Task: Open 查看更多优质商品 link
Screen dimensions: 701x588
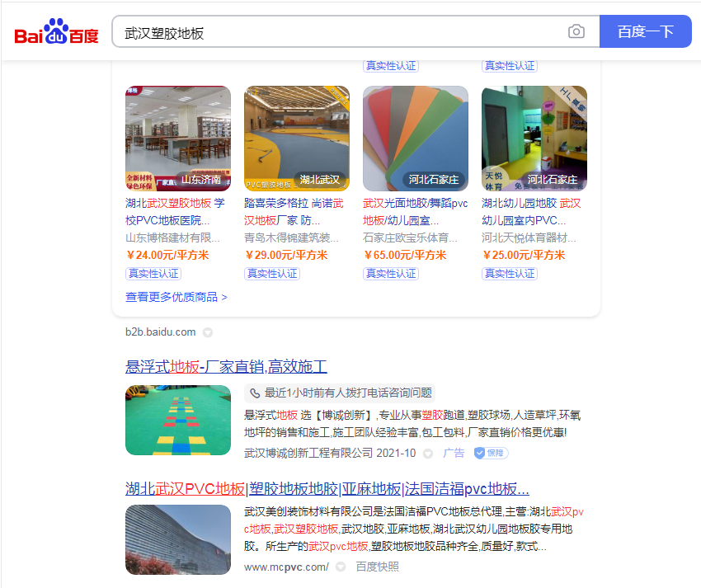Action: [x=176, y=297]
